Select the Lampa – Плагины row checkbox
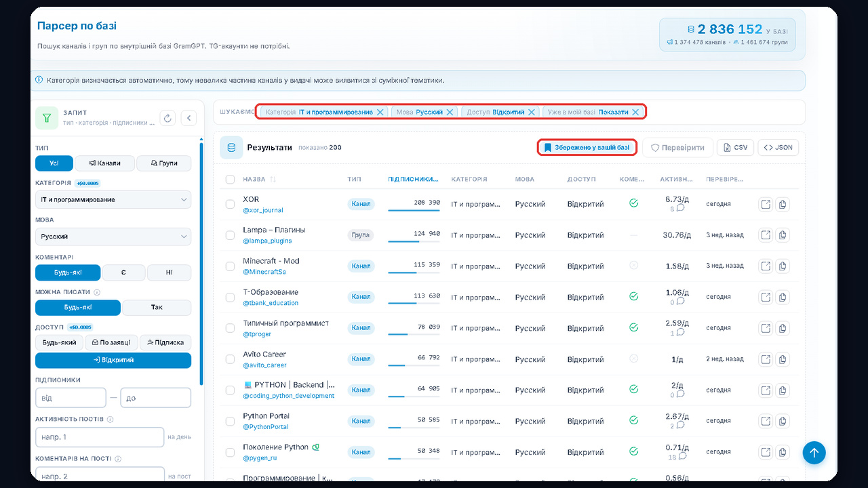This screenshot has width=868, height=488. pyautogui.click(x=230, y=235)
